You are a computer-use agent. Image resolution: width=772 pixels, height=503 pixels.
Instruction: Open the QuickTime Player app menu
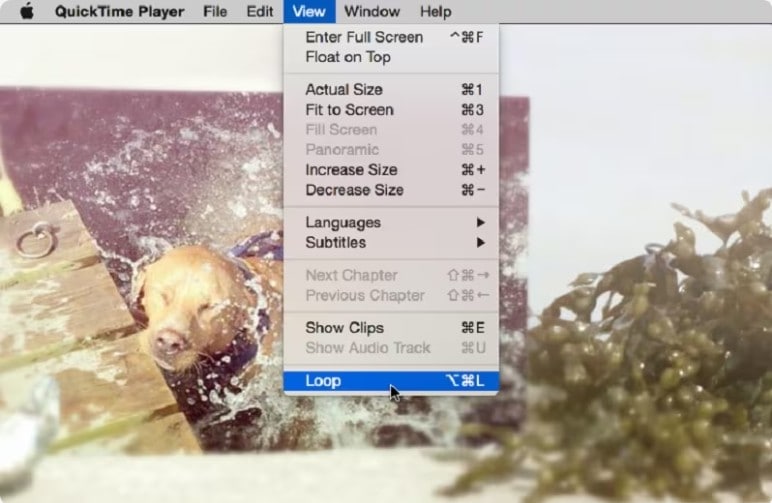tap(120, 11)
